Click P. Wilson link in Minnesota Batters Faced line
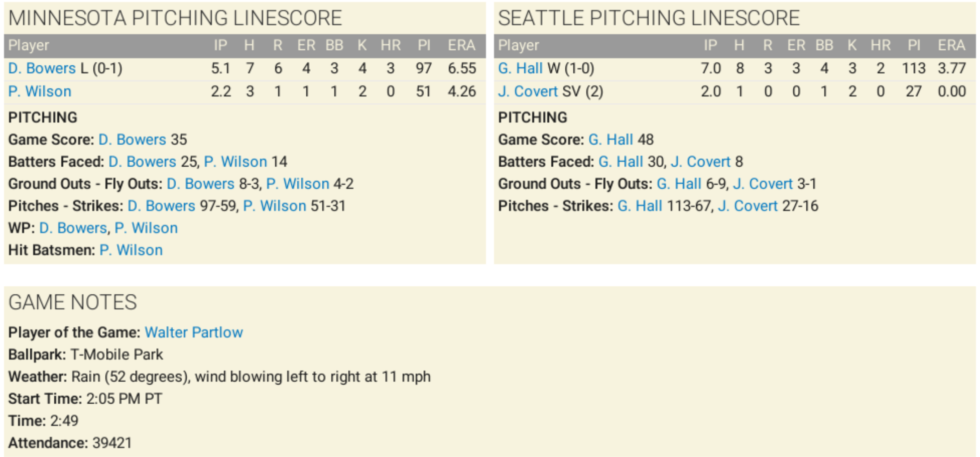Image resolution: width=980 pixels, height=457 pixels. [235, 162]
